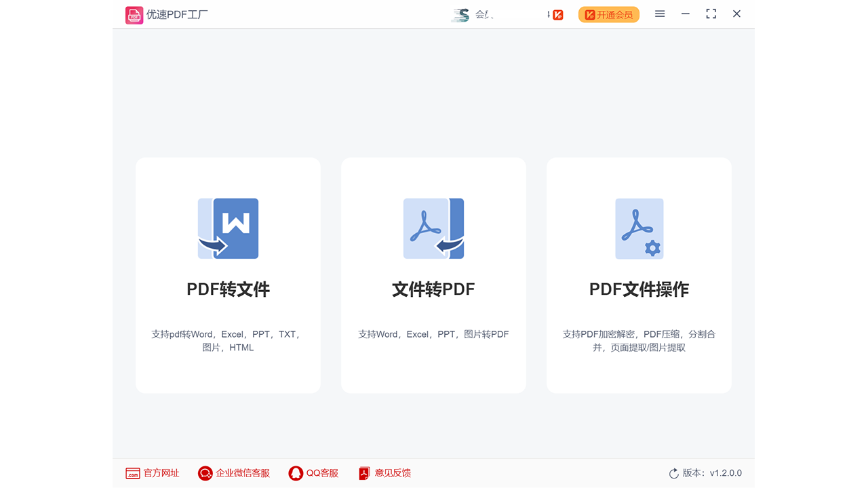
Task: Select the PDF转文件 card description text
Action: pyautogui.click(x=228, y=340)
